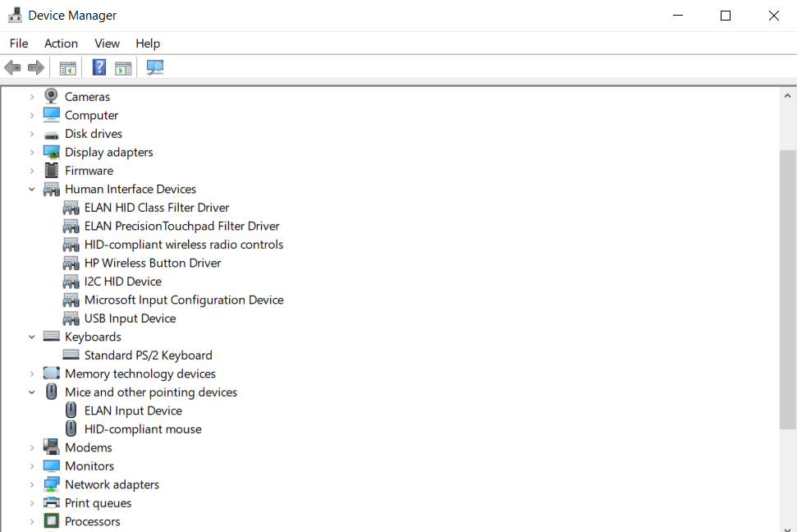Click the Mice and other pointing devices icon

52,392
